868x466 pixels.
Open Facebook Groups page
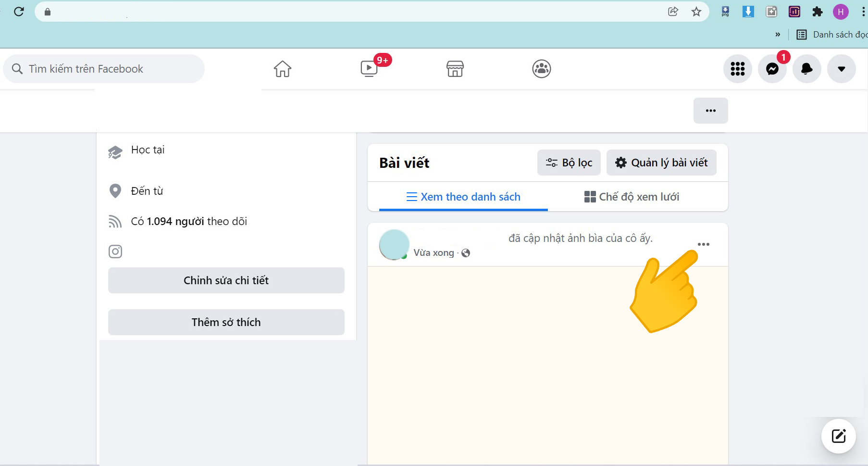(541, 69)
